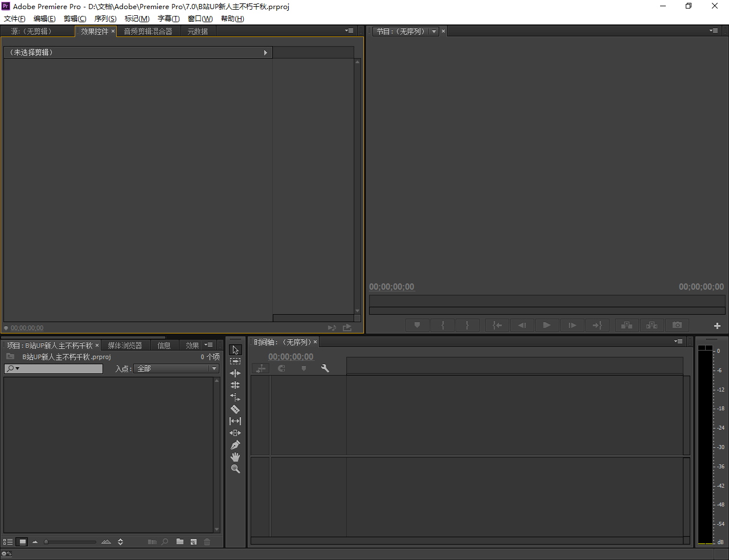
Task: Click the Mark Out button
Action: [467, 325]
